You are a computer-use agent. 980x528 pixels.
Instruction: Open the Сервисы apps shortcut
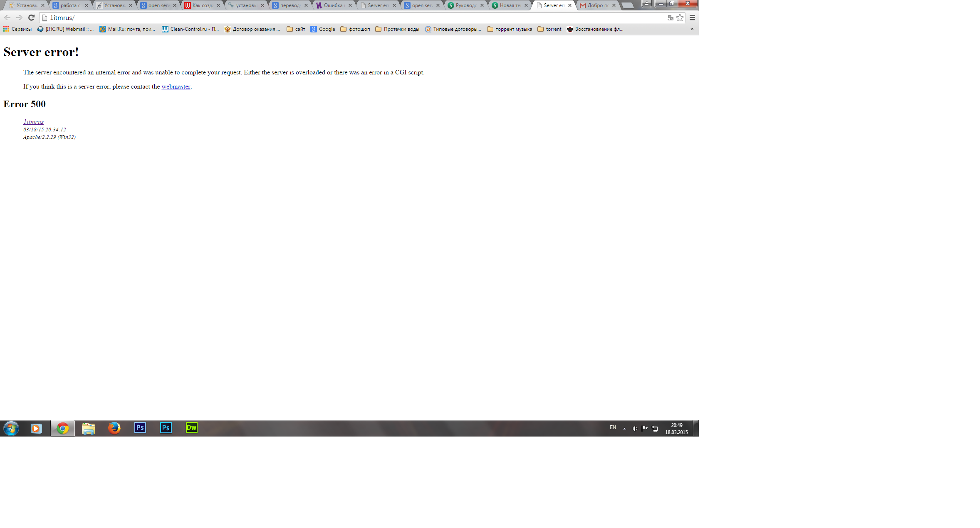coord(17,29)
